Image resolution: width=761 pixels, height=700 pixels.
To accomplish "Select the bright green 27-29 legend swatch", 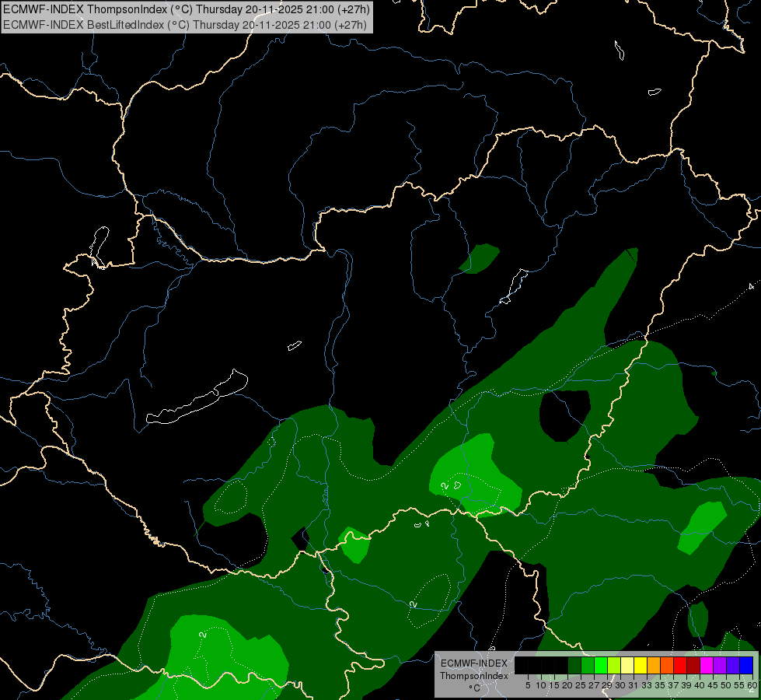I will pos(601,665).
